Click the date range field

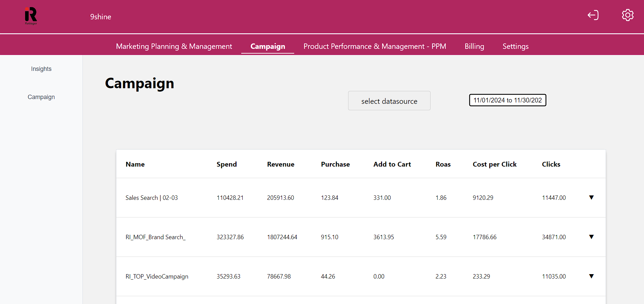click(508, 100)
